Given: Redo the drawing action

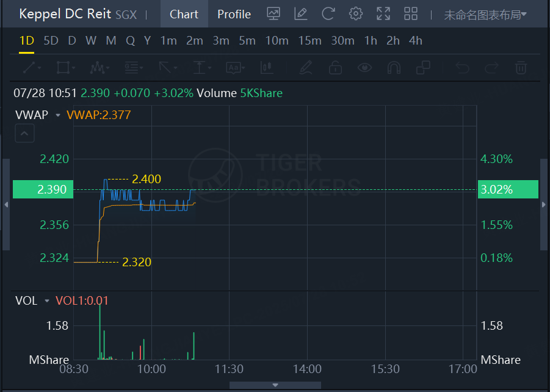Looking at the screenshot, I should tap(491, 67).
